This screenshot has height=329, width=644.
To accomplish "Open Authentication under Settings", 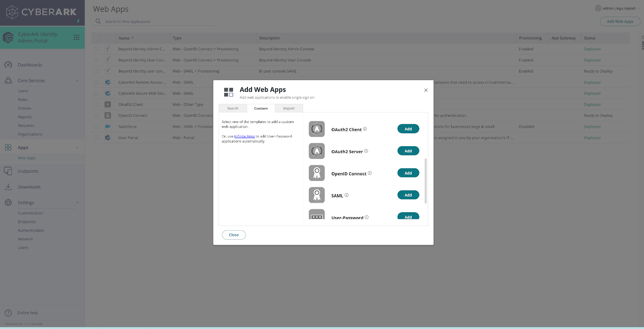I will pos(31,230).
